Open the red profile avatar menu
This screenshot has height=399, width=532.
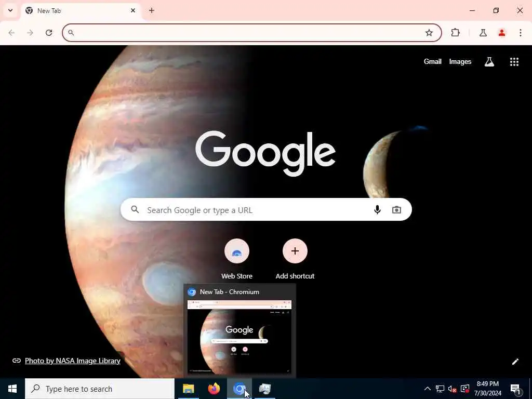coord(502,33)
